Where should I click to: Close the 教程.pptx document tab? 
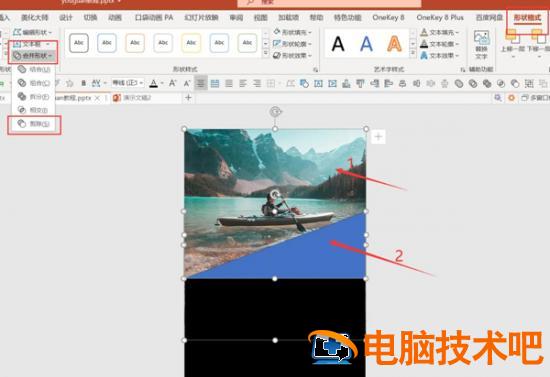[98, 98]
